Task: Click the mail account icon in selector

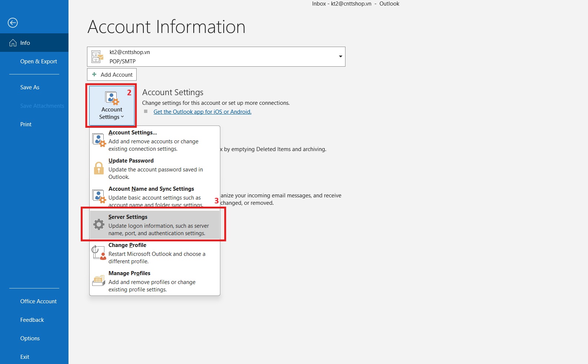Action: [x=97, y=57]
